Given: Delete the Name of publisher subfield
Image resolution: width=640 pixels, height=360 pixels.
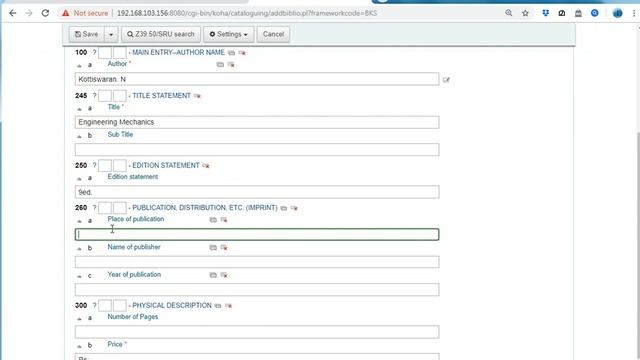Looking at the screenshot, I should click(x=224, y=247).
